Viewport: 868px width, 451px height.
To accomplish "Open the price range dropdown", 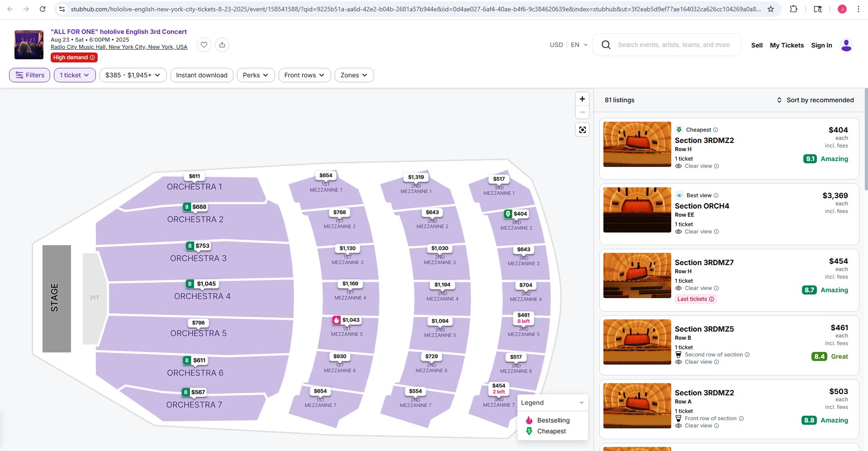I will [133, 75].
